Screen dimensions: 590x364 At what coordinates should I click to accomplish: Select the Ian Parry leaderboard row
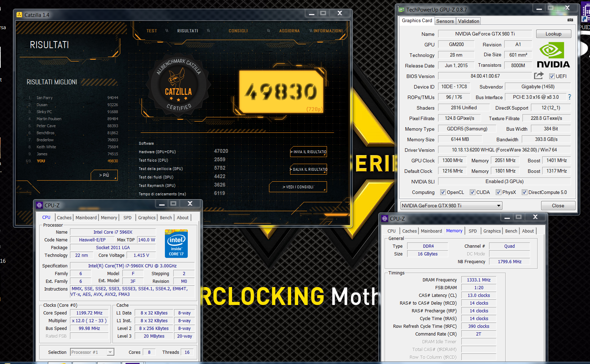click(x=73, y=98)
